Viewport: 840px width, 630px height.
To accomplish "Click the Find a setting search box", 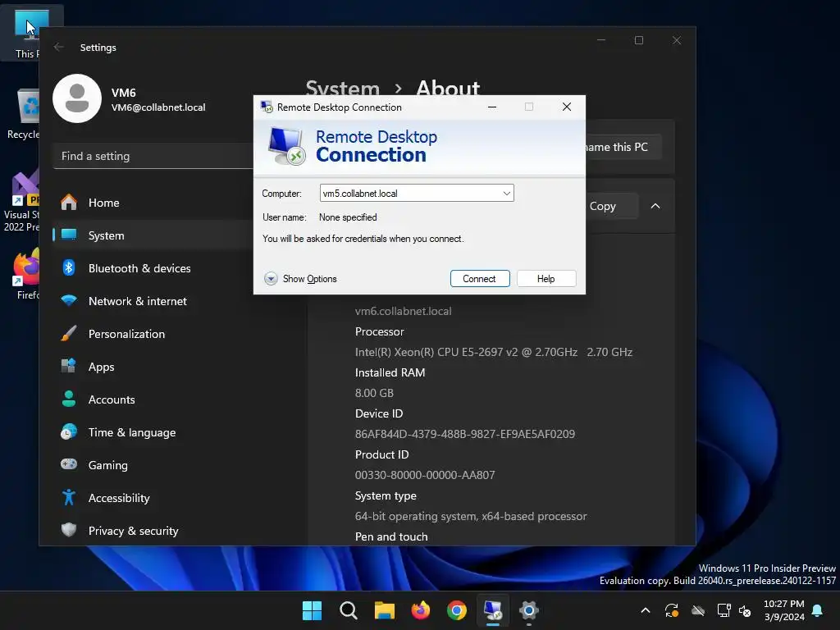I will tap(153, 156).
